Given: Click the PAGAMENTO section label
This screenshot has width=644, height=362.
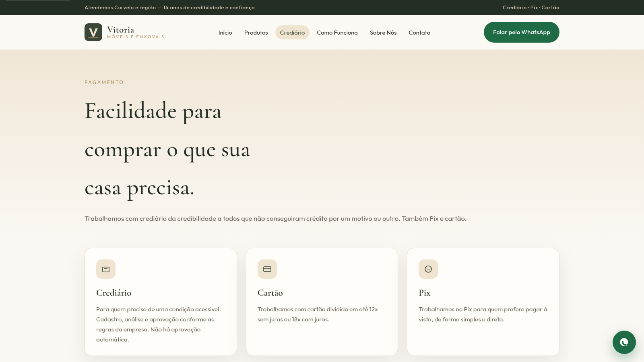Looking at the screenshot, I should 104,82.
